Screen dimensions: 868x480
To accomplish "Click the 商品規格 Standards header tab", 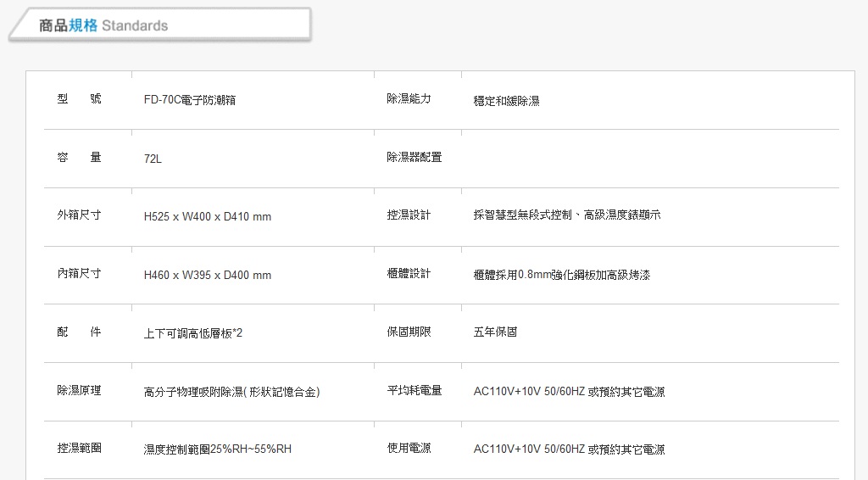I will click(160, 25).
